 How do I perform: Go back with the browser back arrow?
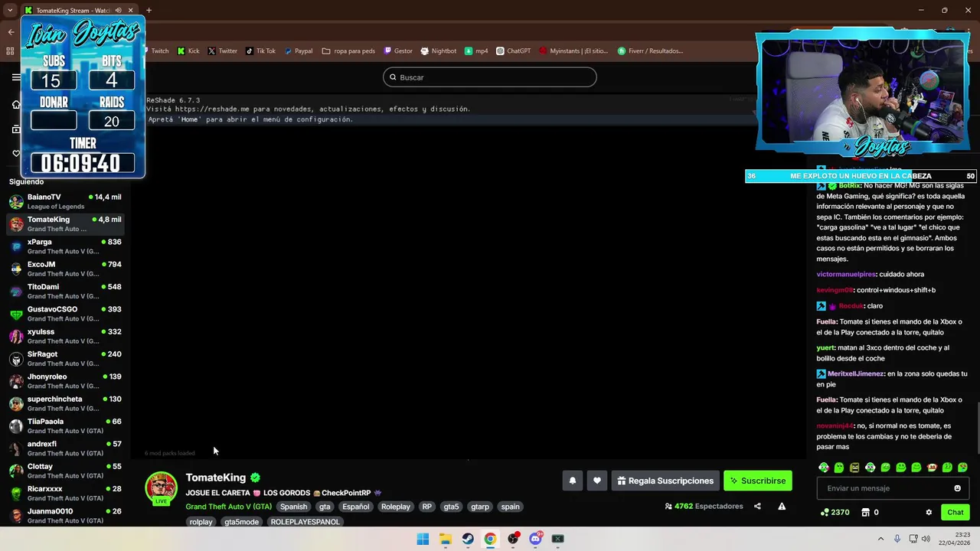[x=11, y=32]
